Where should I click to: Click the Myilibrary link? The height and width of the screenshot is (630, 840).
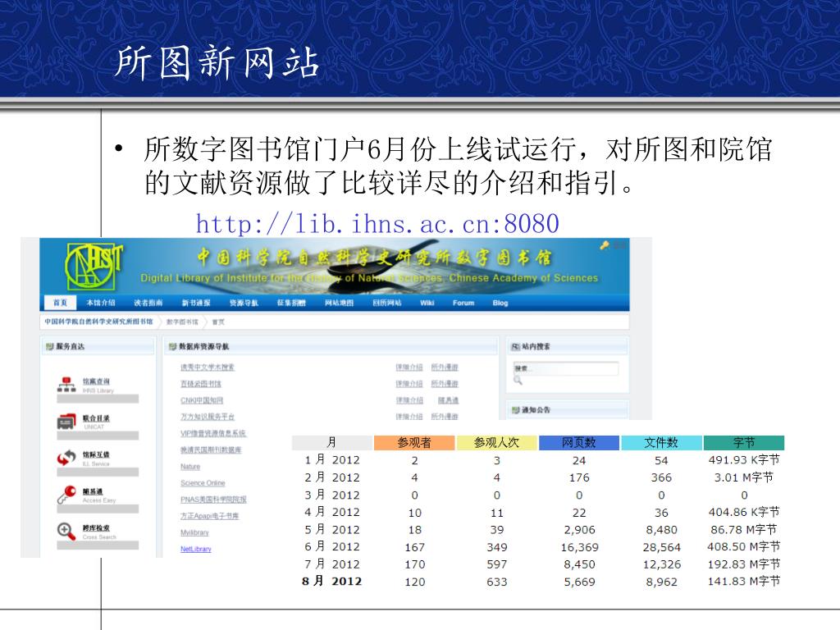pyautogui.click(x=194, y=532)
